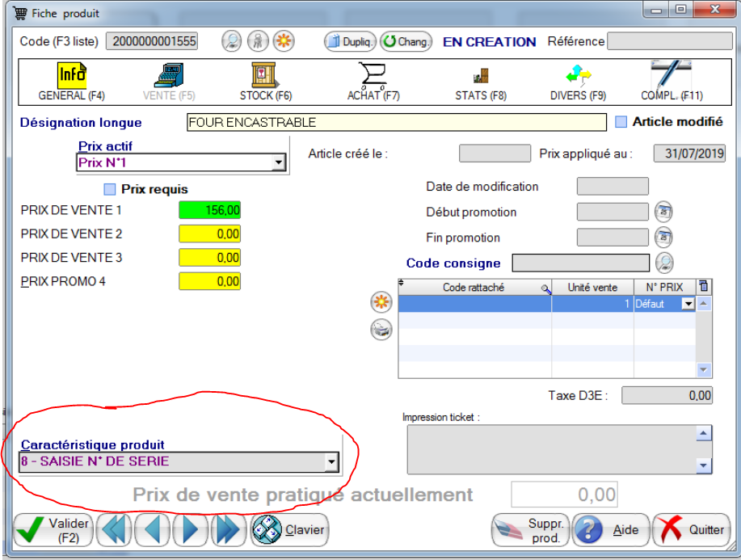The image size is (741, 560).
Task: Go to the last record with double-right arrow
Action: (229, 530)
